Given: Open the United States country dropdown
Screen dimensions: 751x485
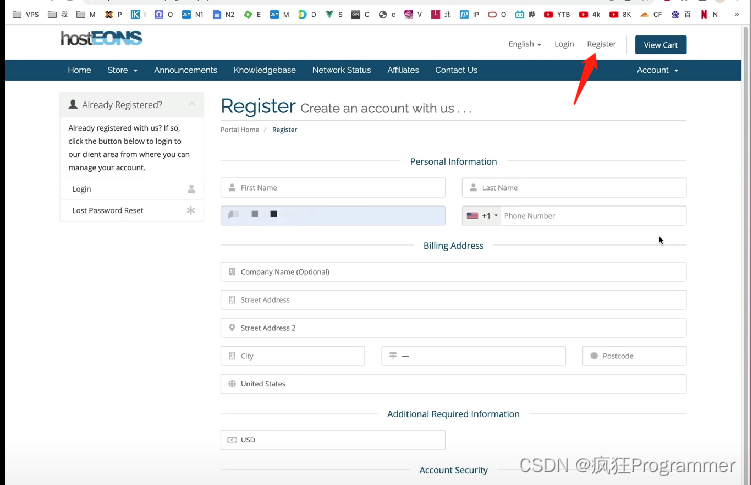Looking at the screenshot, I should click(x=453, y=384).
